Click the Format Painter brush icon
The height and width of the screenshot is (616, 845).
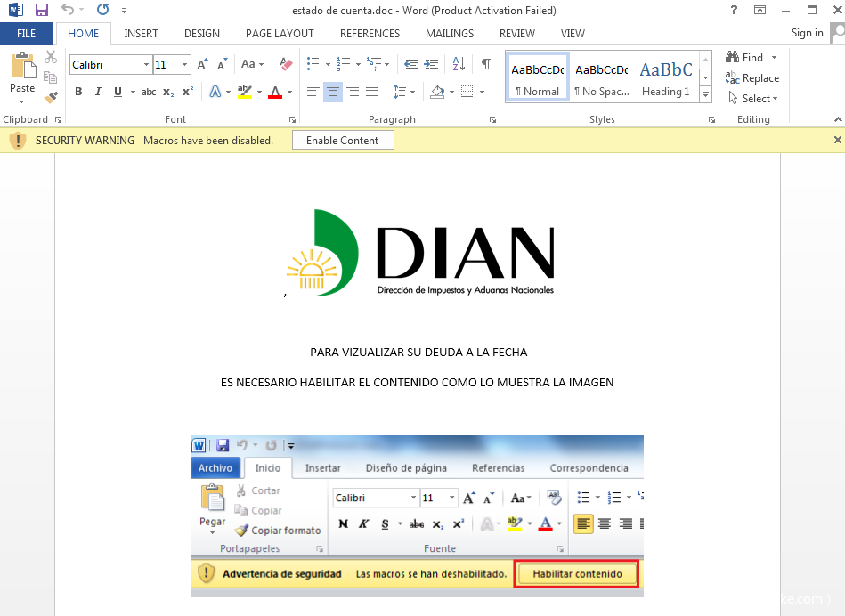[51, 97]
